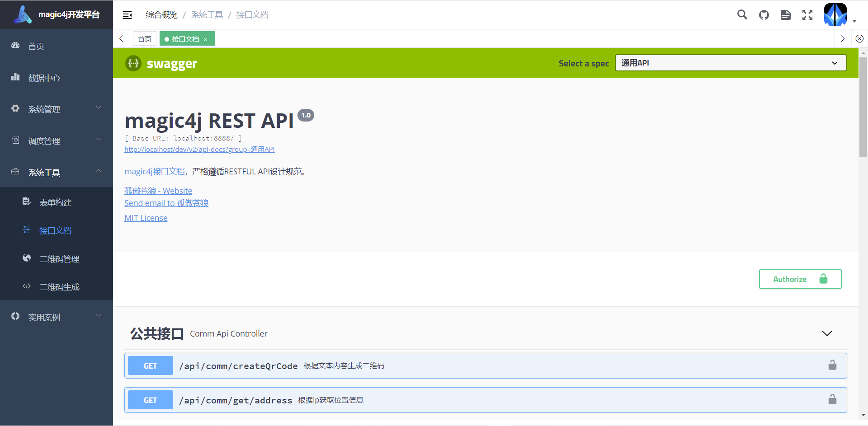Expand the 实用案例 menu chevron
The width and height of the screenshot is (868, 426).
click(99, 316)
